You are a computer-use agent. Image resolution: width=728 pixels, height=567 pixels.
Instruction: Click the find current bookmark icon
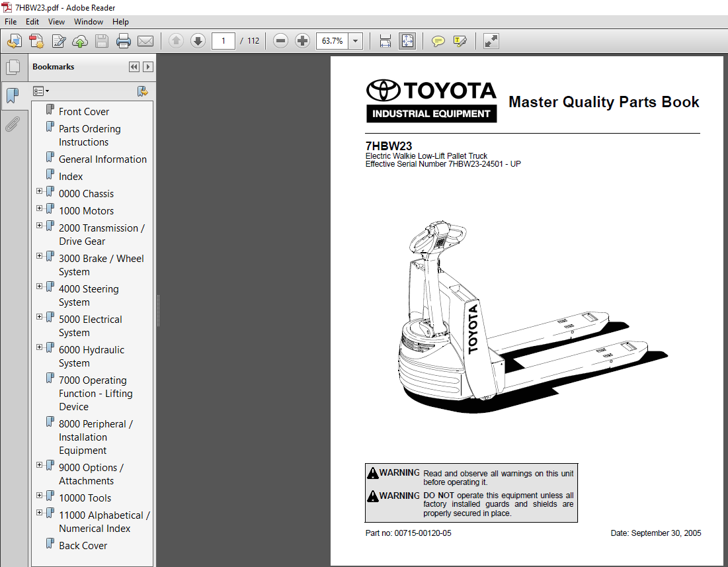coord(143,91)
